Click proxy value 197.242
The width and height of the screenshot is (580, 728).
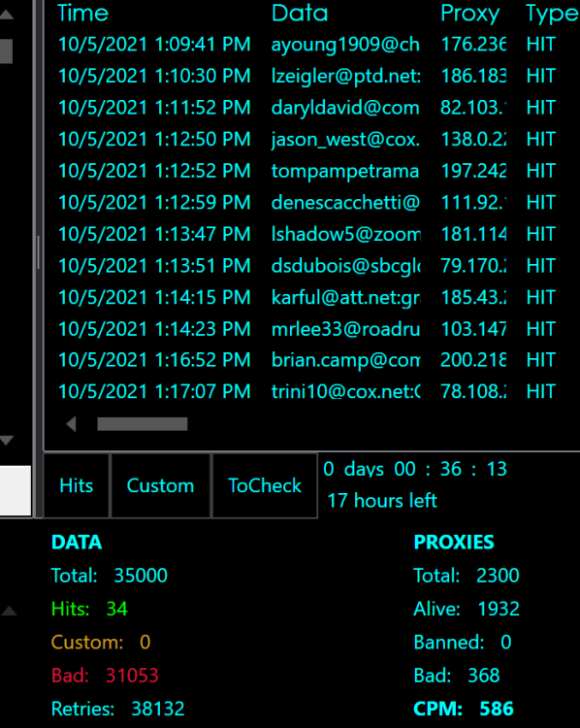pyautogui.click(x=473, y=171)
